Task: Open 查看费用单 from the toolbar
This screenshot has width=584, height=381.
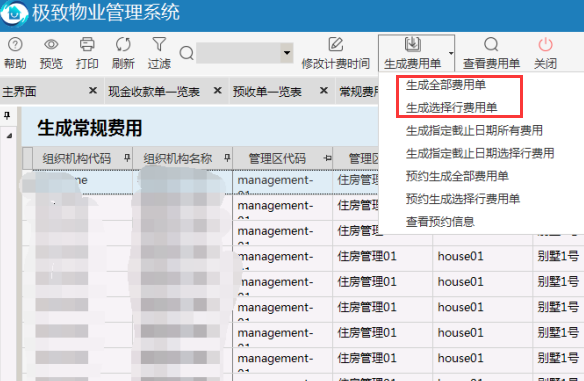Action: coord(491,53)
